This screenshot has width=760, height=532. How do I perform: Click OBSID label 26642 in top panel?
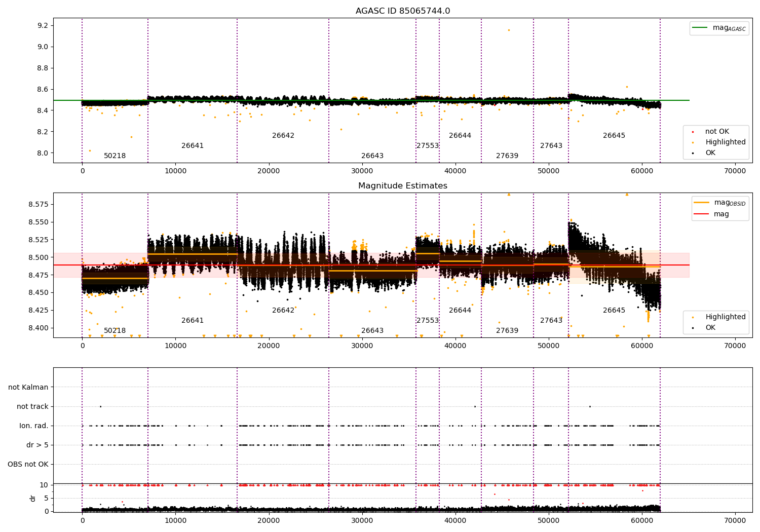(283, 136)
